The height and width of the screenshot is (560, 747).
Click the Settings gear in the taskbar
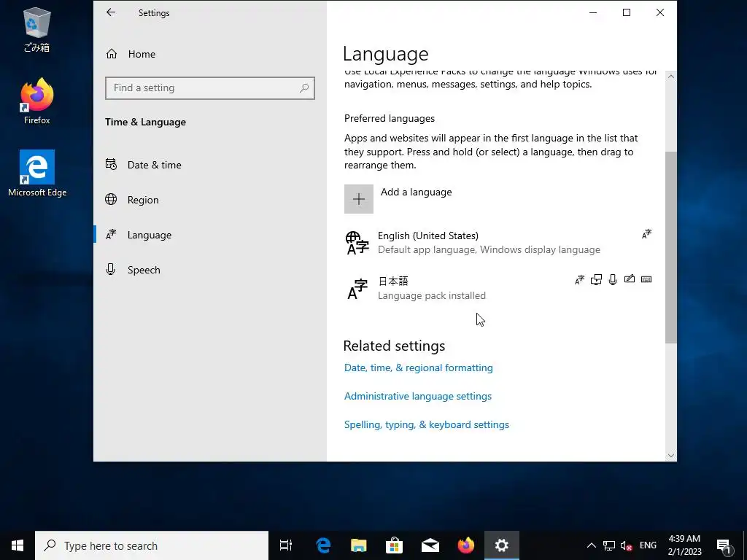(x=502, y=545)
